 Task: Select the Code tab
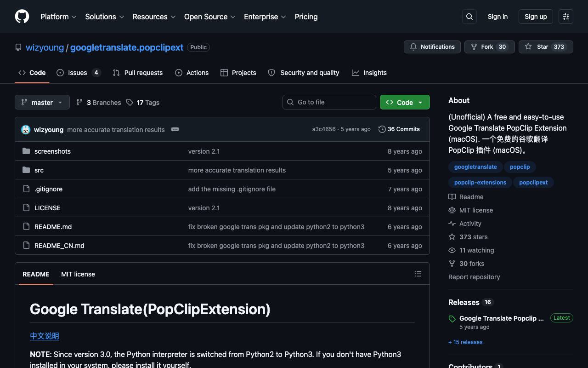(32, 73)
